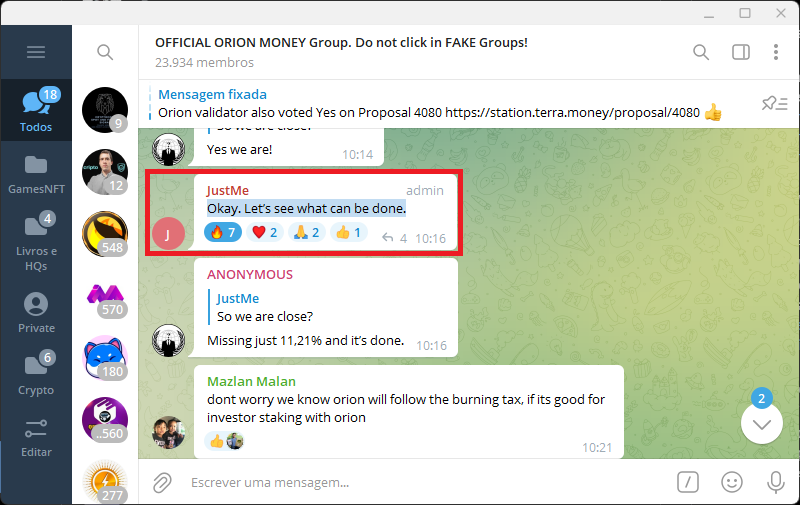This screenshot has height=505, width=800.
Task: Toggle the fire reaction with 7 votes
Action: (x=222, y=233)
